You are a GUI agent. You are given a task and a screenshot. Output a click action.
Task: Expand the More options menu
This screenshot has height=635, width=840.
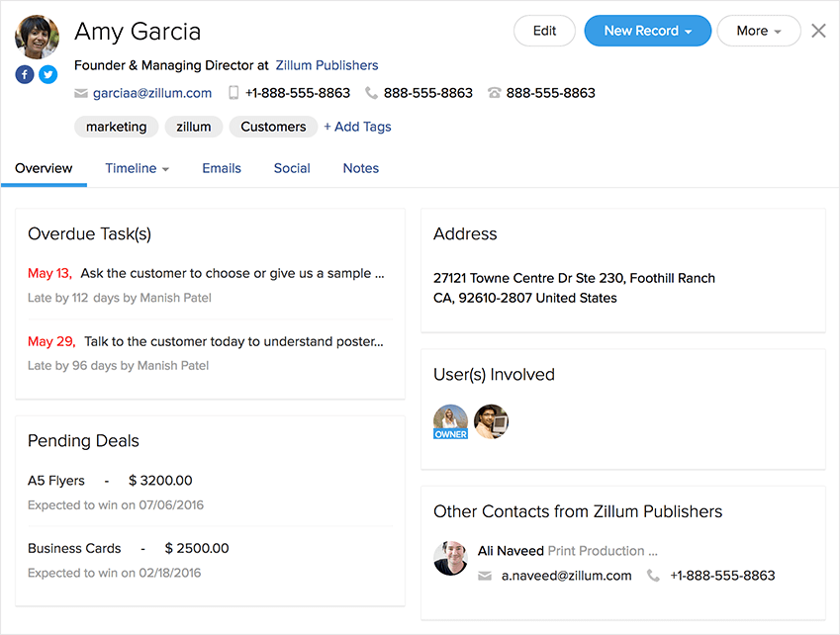pos(759,31)
